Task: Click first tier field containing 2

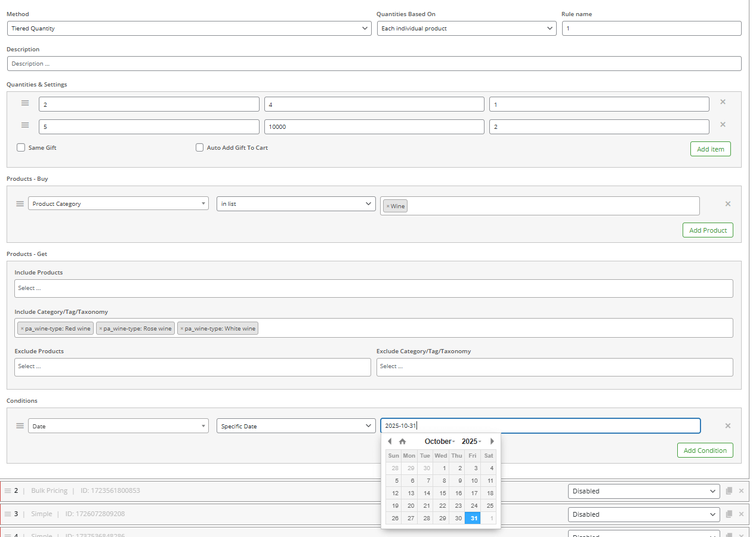Action: point(149,104)
